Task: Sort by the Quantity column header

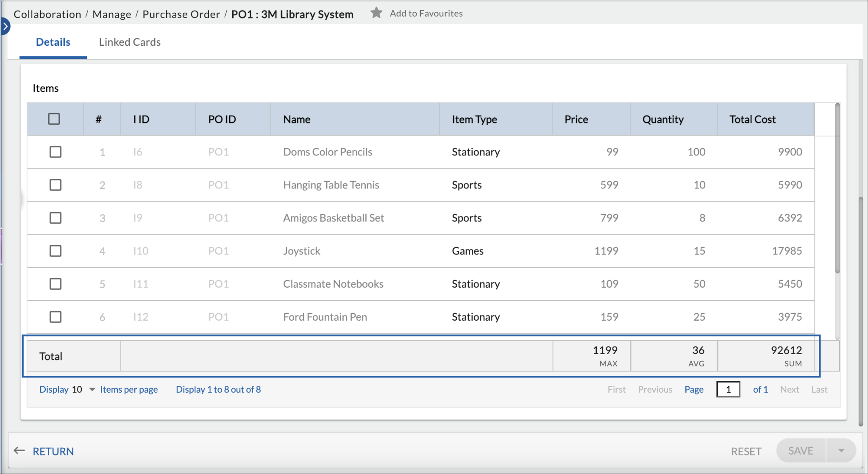Action: coord(674,119)
